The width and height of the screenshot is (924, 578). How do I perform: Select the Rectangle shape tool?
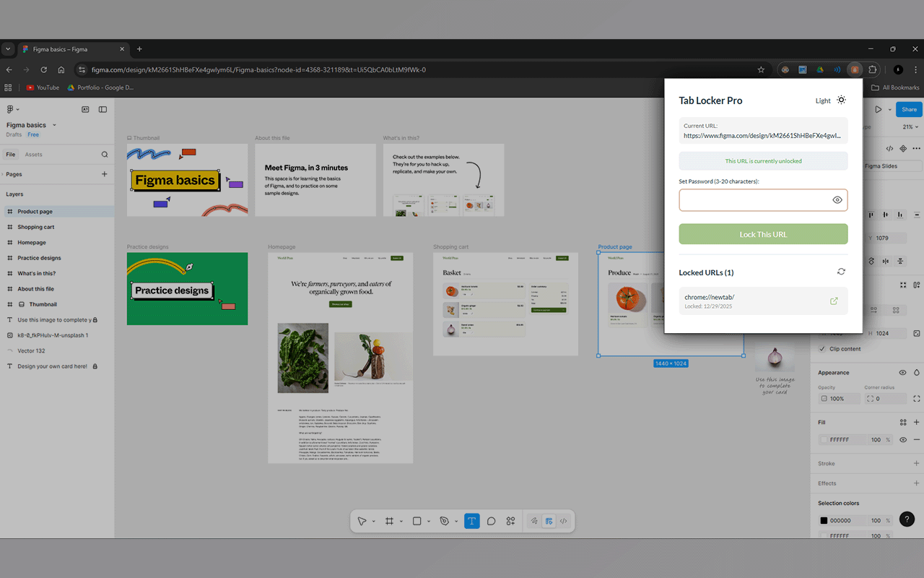click(417, 521)
